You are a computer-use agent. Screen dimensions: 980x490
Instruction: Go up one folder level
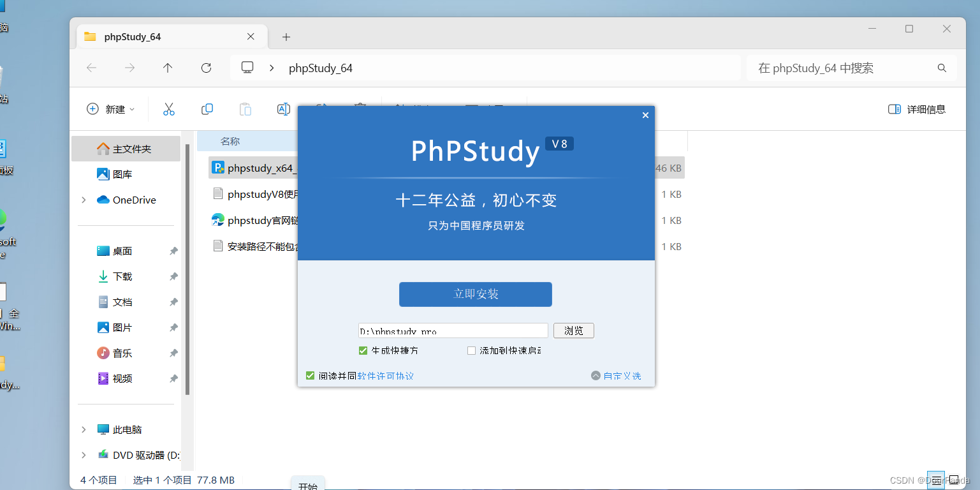click(168, 68)
